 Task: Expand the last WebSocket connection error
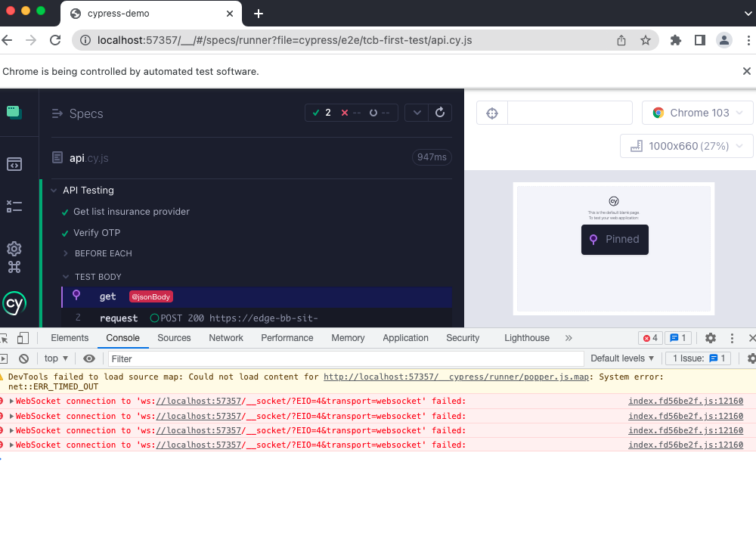[x=11, y=445]
